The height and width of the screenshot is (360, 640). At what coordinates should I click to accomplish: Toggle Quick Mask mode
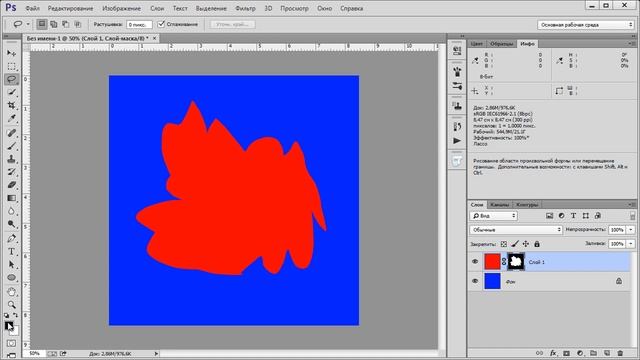click(11, 343)
